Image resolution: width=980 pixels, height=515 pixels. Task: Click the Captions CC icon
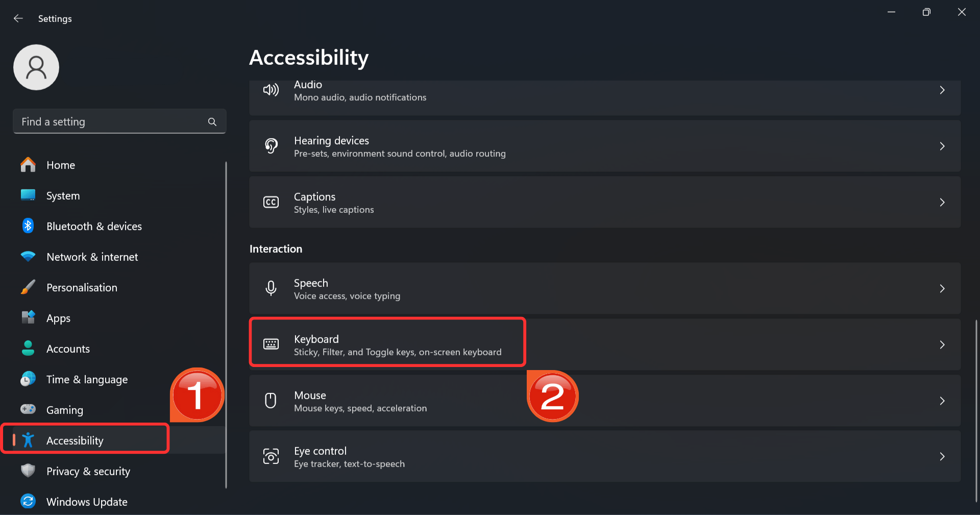coord(271,202)
